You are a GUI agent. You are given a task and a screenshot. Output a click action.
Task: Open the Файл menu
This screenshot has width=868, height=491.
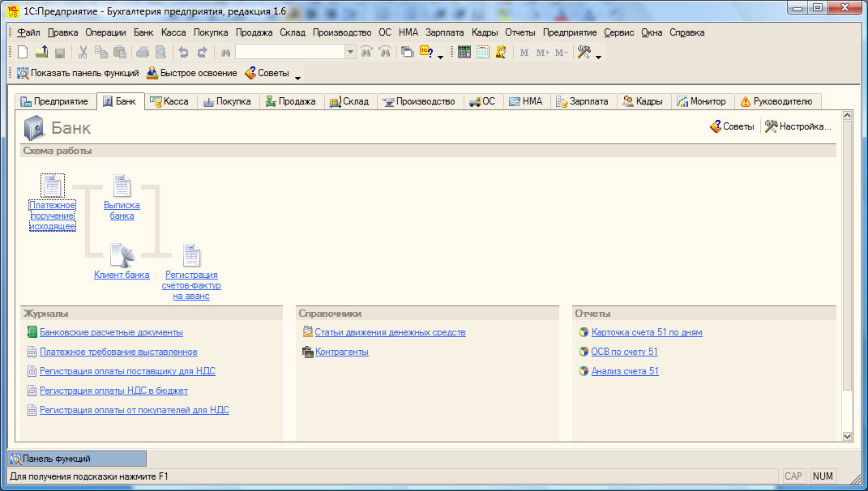pos(28,32)
